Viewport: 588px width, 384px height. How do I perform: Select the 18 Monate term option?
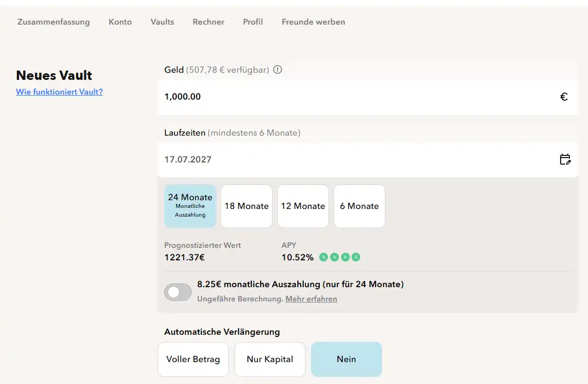pos(246,206)
